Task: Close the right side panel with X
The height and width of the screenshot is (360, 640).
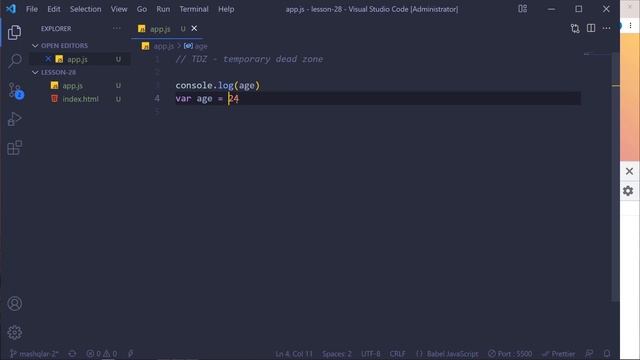Action: pyautogui.click(x=629, y=171)
